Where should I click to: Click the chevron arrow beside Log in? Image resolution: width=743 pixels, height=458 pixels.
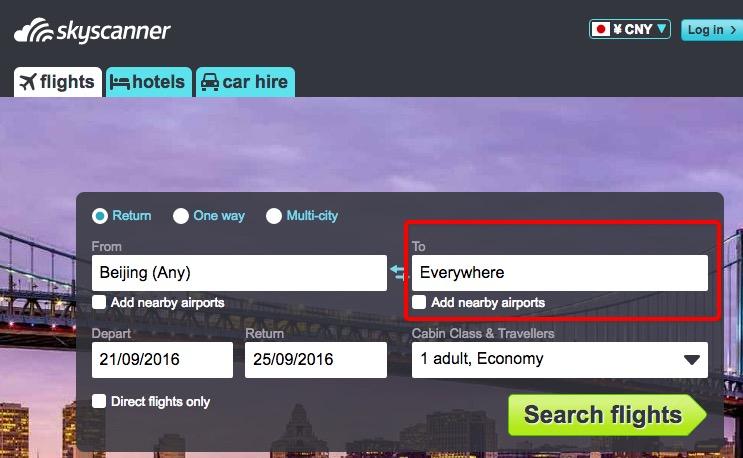[x=733, y=30]
